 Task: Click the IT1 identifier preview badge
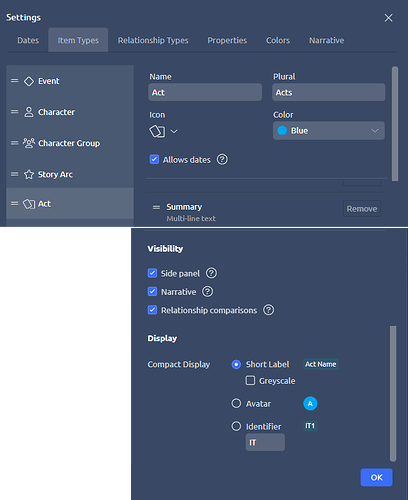[x=310, y=426]
